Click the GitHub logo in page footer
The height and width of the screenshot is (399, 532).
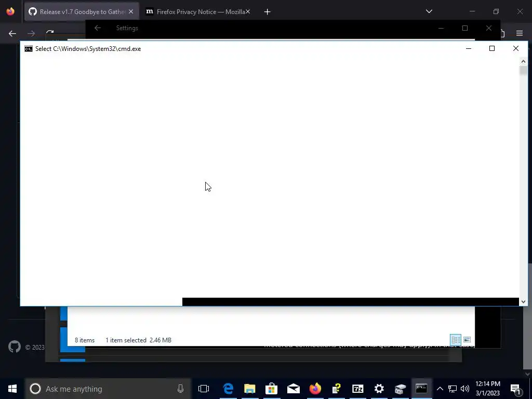15,347
